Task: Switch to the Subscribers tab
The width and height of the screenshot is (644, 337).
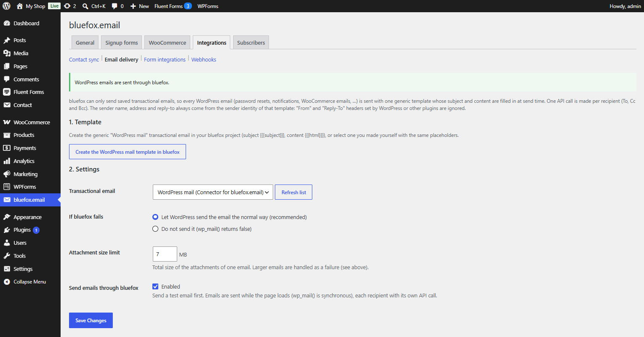Action: click(x=251, y=43)
